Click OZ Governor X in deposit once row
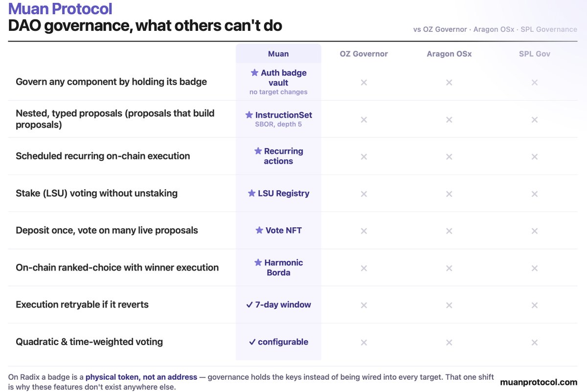Image resolution: width=587 pixels, height=392 pixels. point(364,231)
